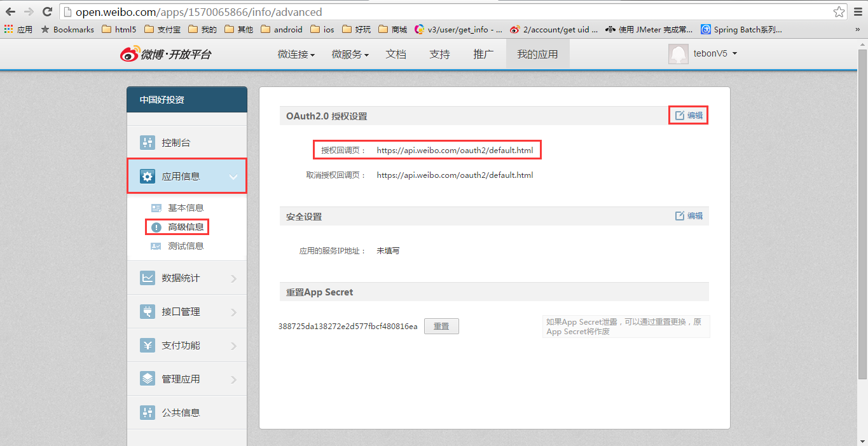Open 商城 bookmark folder

[x=392, y=29]
